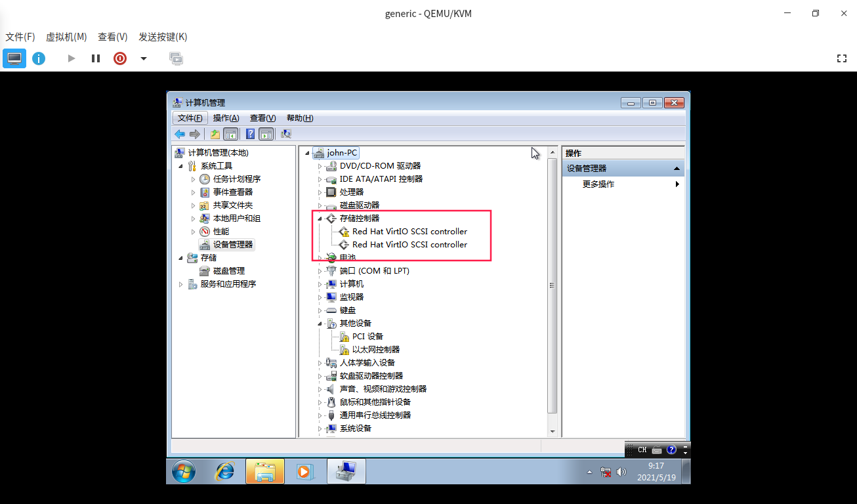Click scan for hardware changes toolbar icon

click(x=286, y=134)
